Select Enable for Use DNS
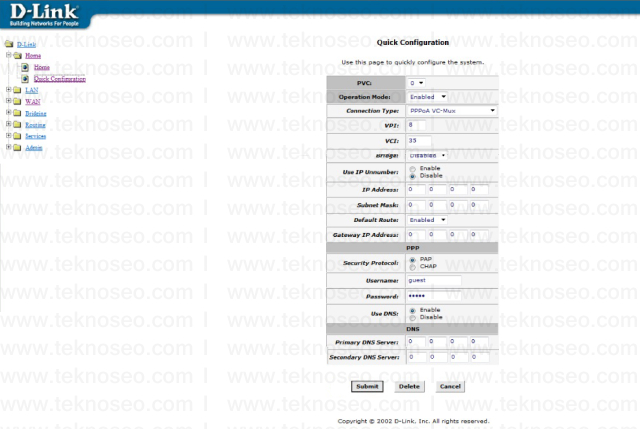Viewport: 640px width, 429px height. click(413, 311)
